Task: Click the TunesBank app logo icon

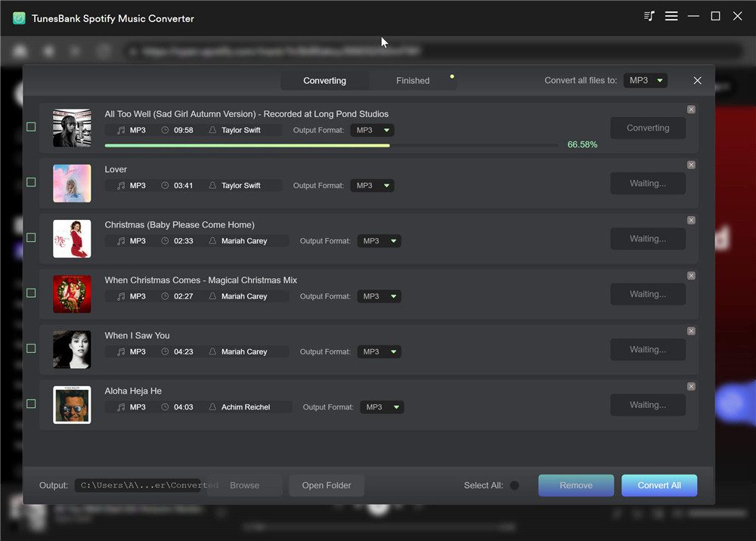Action: click(x=19, y=18)
